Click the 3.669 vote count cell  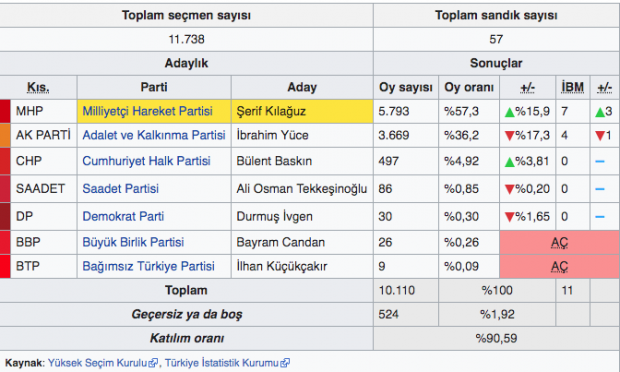point(406,135)
